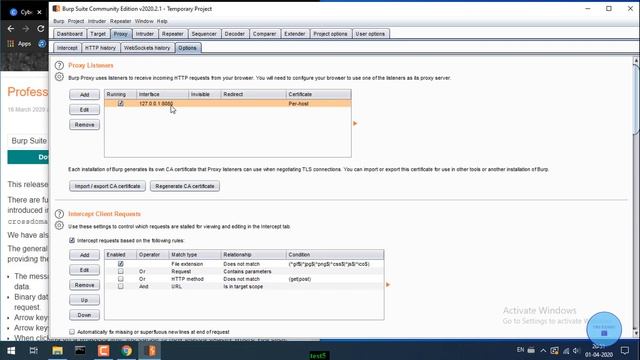
Task: Enable automatically fix missing or superfluous new lines
Action: pos(72,332)
